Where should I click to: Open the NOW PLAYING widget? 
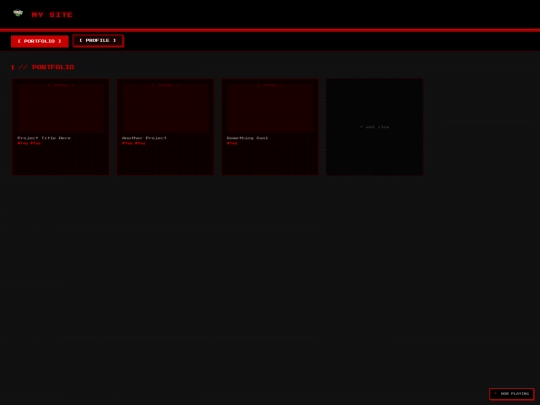[x=512, y=394]
